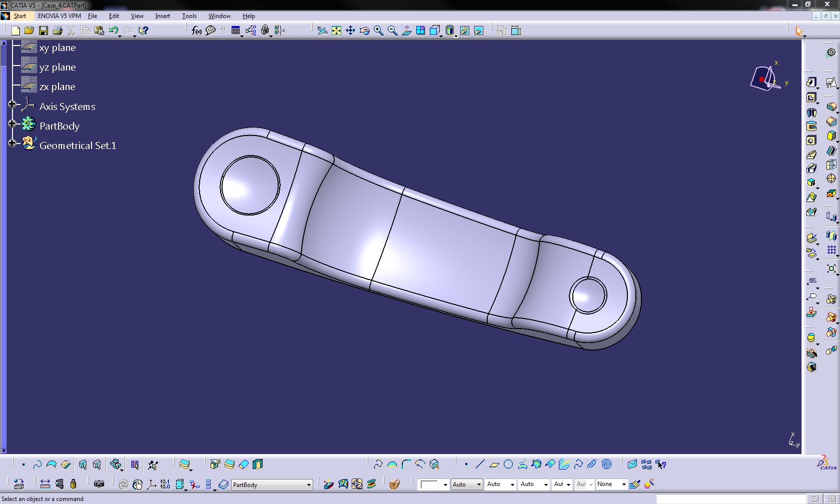Click the small hole on the part
Viewport: 840px width, 504px height.
588,295
